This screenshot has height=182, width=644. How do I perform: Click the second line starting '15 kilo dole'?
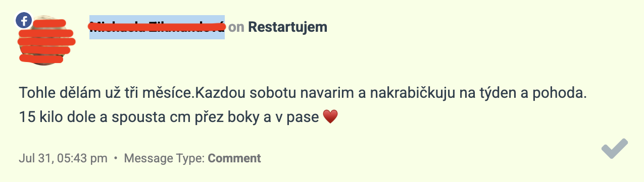point(169,117)
